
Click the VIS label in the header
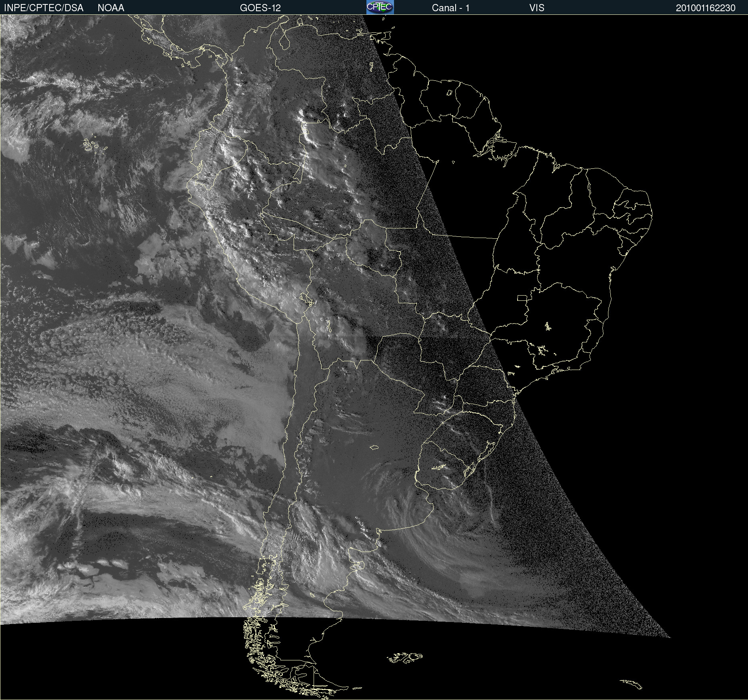click(x=537, y=8)
